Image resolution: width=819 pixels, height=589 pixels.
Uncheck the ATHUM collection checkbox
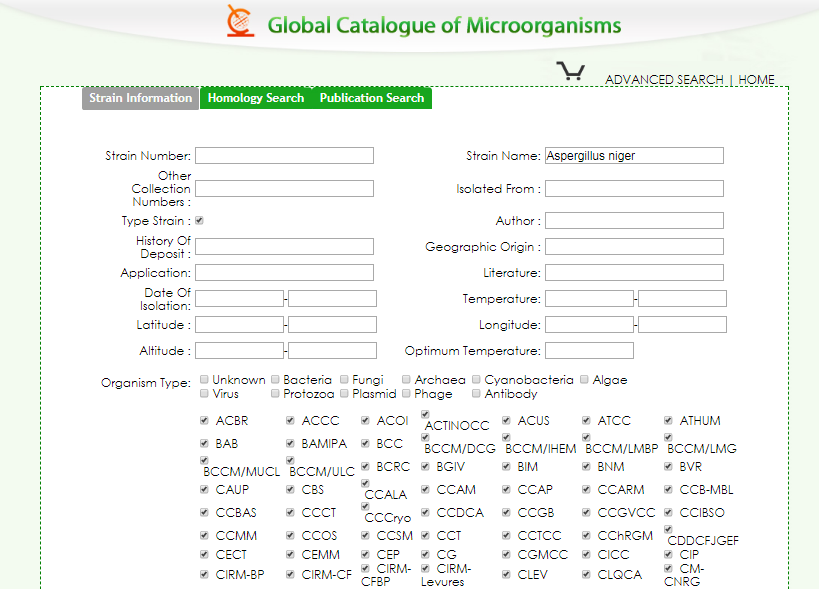(668, 420)
